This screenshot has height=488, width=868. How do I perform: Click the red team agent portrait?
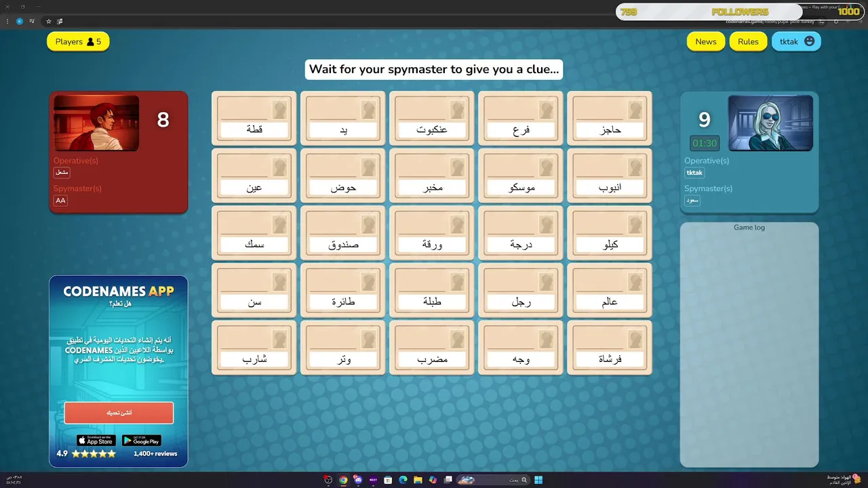point(96,123)
